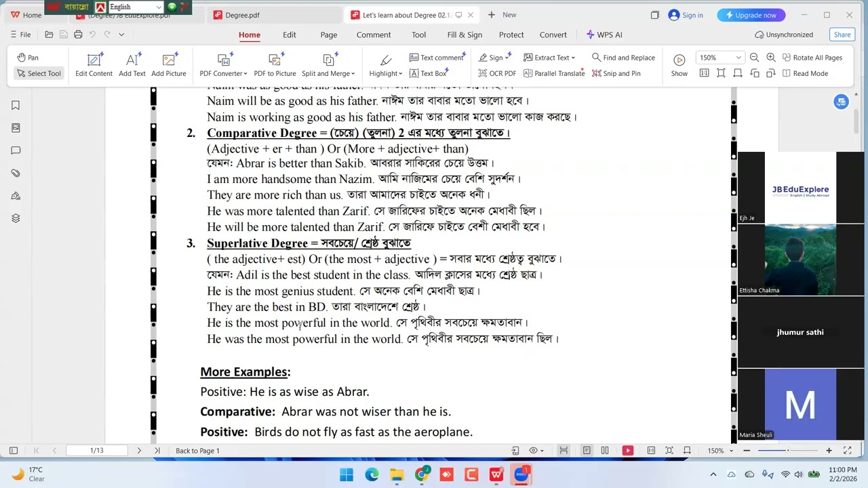Enable Read Mode
Screen dimensions: 868x488
pos(804,73)
